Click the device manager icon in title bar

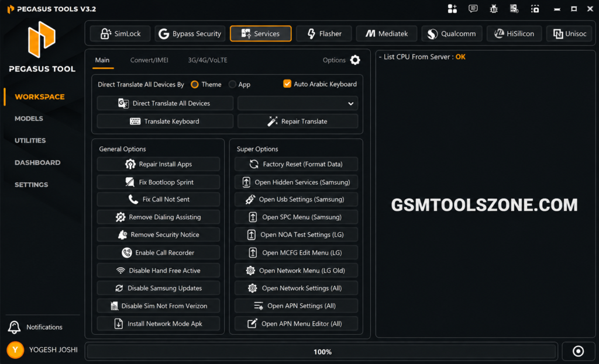514,9
